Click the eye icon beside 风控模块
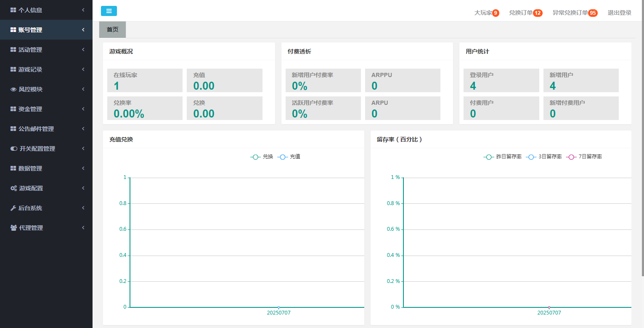Screen dimensions: 644x328 pyautogui.click(x=13, y=89)
